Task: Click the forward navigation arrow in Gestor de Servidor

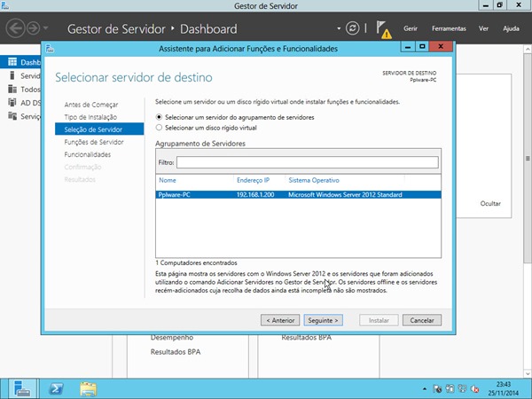Action: coord(34,28)
